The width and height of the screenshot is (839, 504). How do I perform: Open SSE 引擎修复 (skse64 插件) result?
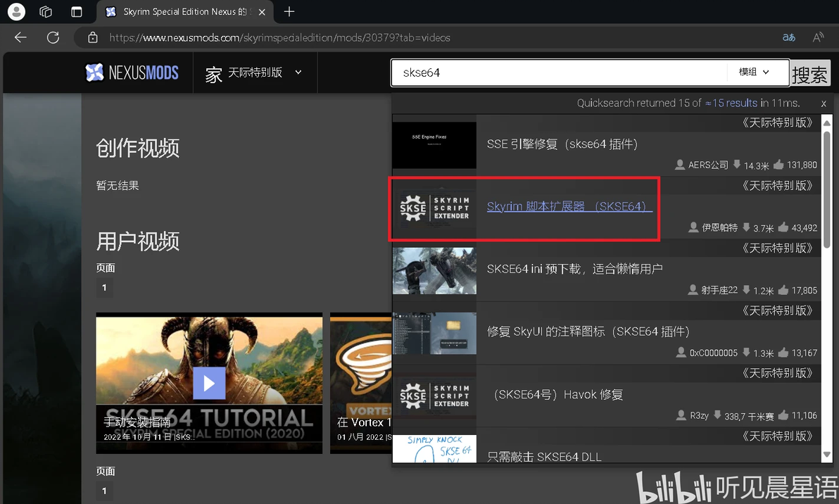coord(562,144)
